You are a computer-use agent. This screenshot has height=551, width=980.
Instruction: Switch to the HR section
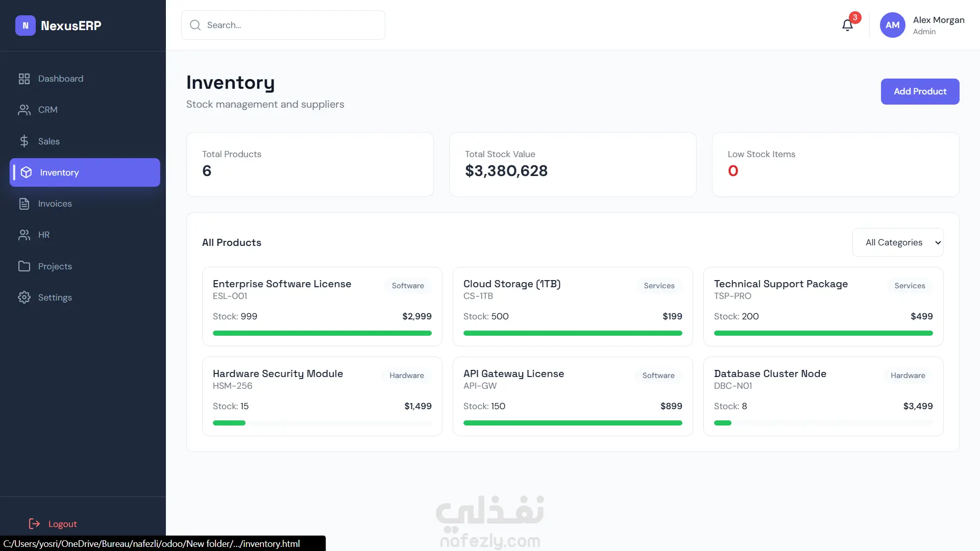[x=85, y=235]
